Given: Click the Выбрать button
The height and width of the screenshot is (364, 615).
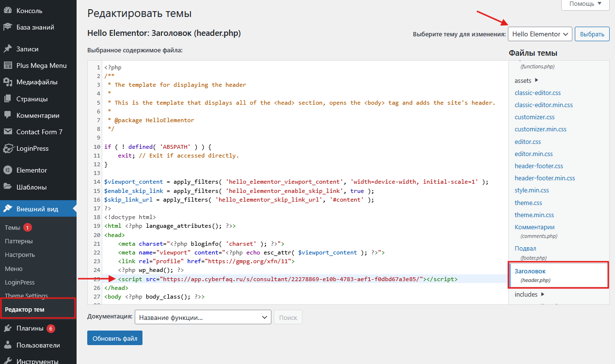Looking at the screenshot, I should [592, 34].
